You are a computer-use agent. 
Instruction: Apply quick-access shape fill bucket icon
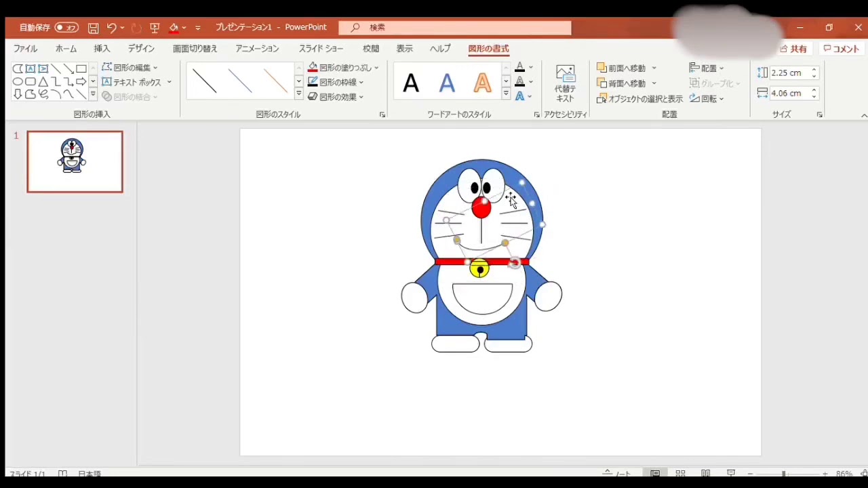[x=174, y=28]
